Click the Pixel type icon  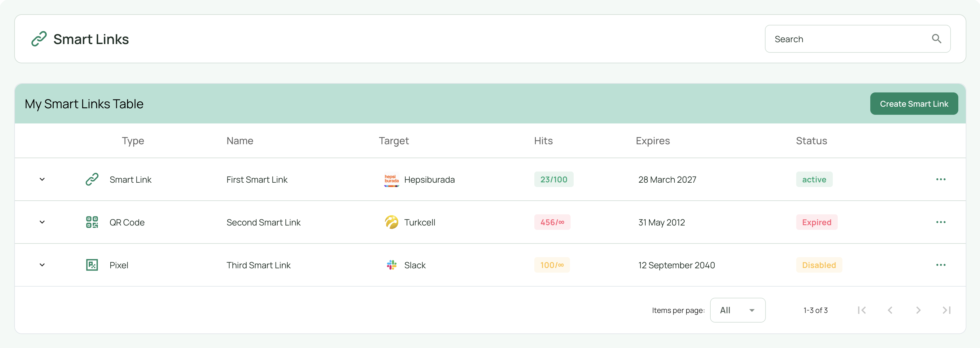(92, 265)
